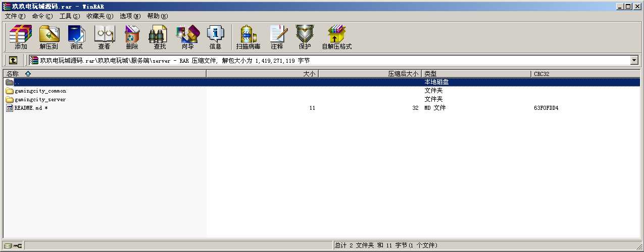Image resolution: width=644 pixels, height=252 pixels.
Task: Maximize the WinRAR window
Action: 628,6
